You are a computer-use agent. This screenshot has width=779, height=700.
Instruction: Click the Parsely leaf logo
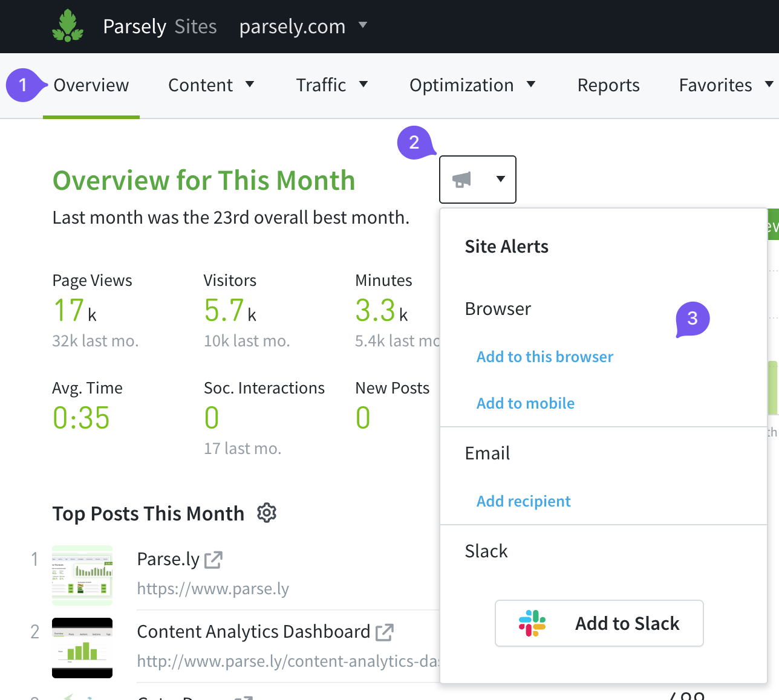click(x=68, y=27)
